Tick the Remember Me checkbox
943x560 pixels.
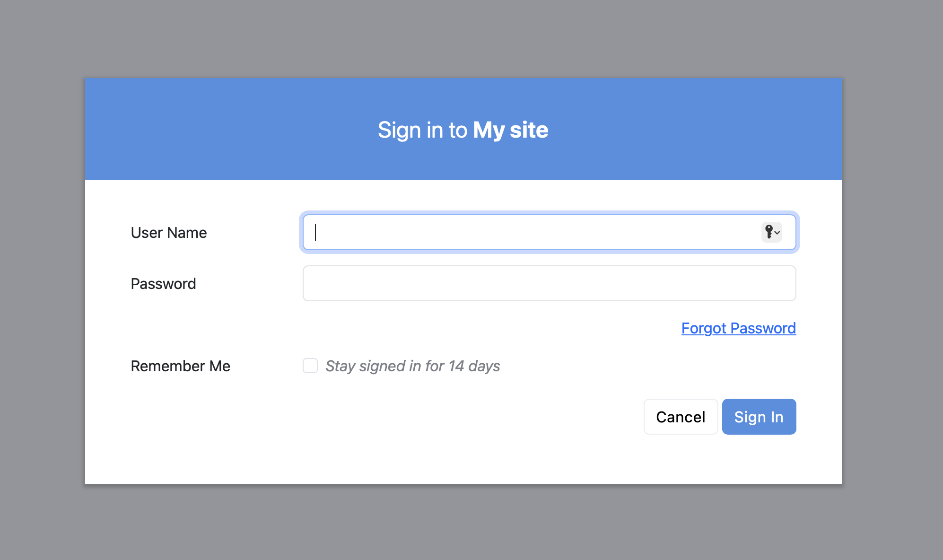[310, 366]
